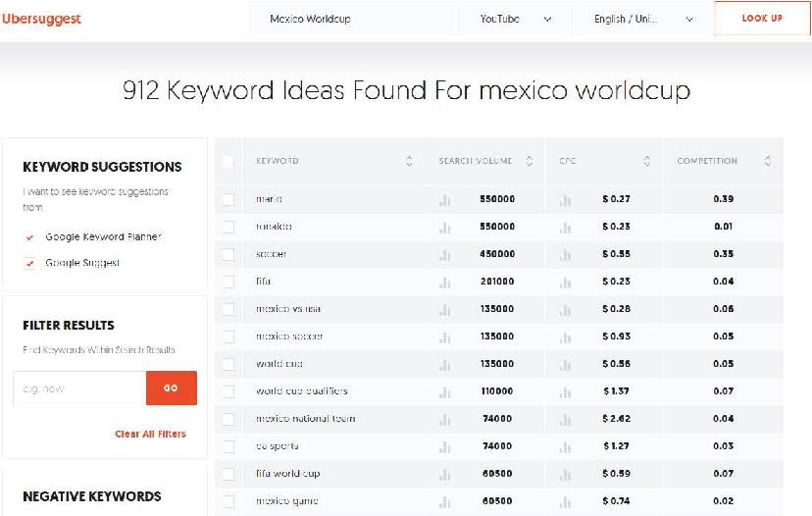812x516 pixels.
Task: Click search volume chart icon for soccer
Action: pos(445,255)
